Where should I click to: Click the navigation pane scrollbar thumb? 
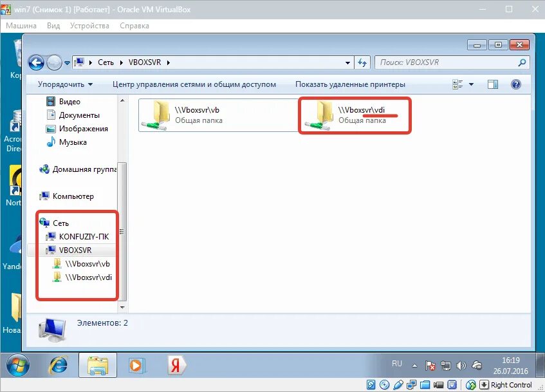(x=122, y=232)
